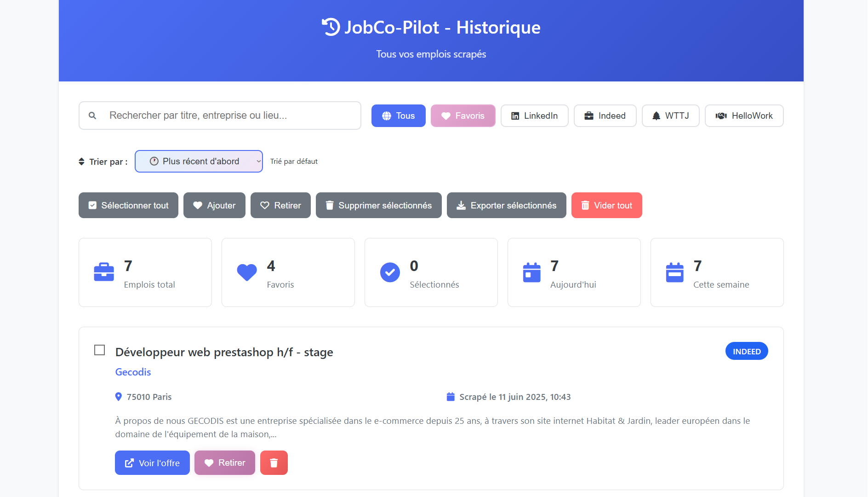Open the Plus récent d'abord sort dropdown

[x=199, y=162]
